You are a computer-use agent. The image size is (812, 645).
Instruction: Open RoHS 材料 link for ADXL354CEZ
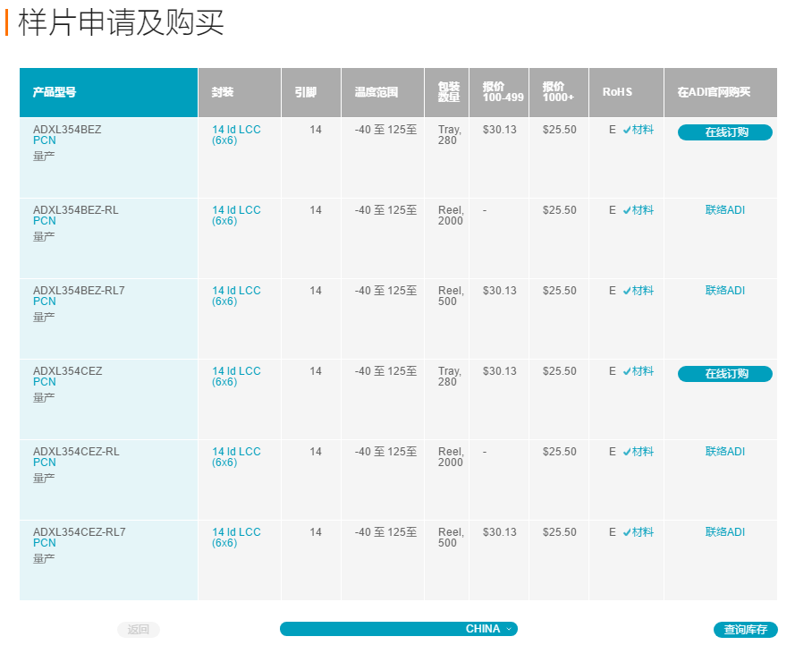pos(639,371)
